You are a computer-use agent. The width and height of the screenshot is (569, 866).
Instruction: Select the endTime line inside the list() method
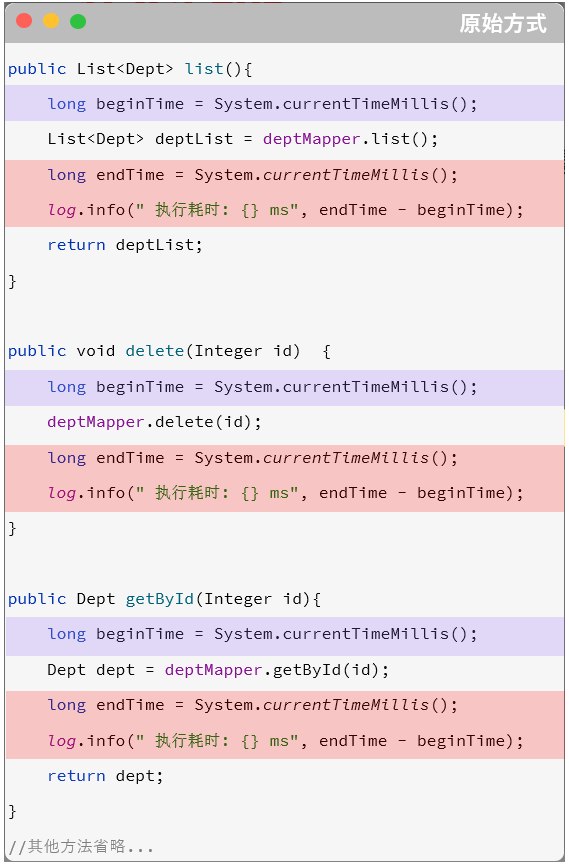pos(252,175)
